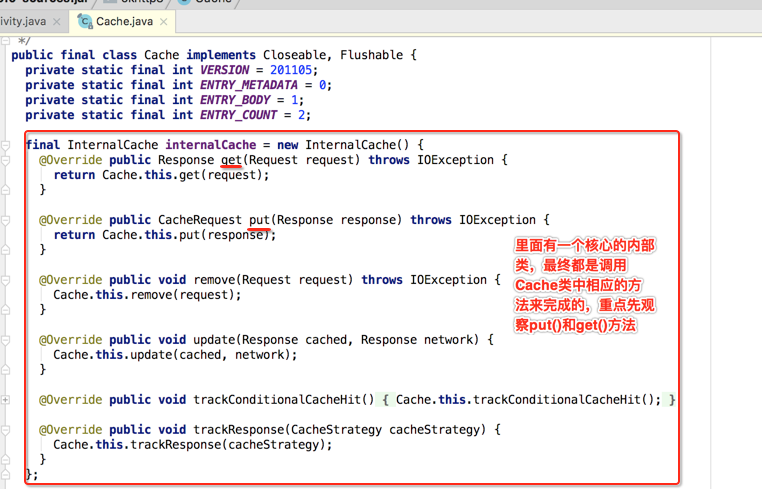The image size is (762, 489).
Task: Collapse the get(Request request) method fold marker
Action: click(x=5, y=160)
